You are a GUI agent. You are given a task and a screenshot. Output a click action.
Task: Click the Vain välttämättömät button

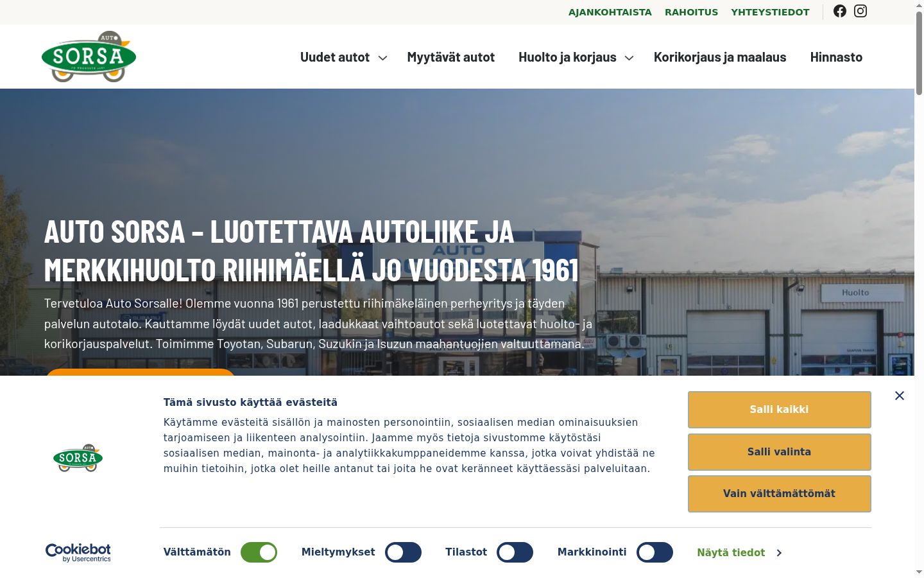(780, 494)
